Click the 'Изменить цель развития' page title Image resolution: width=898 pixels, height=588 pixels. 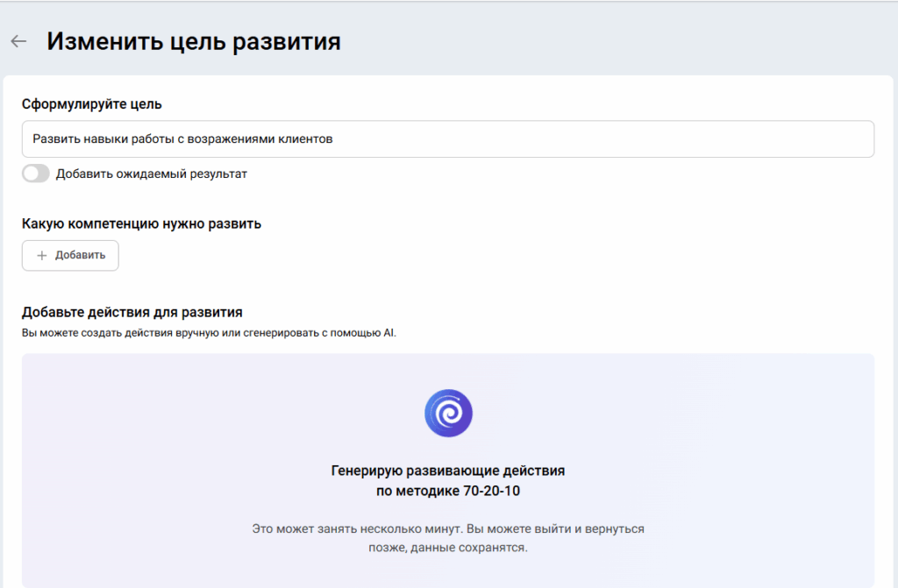point(194,41)
